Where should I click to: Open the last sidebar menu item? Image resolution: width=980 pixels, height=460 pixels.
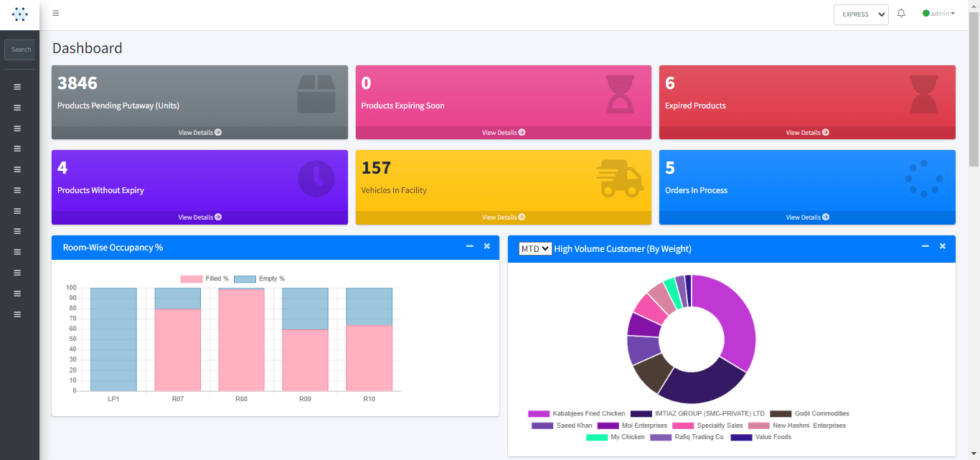pos(17,314)
